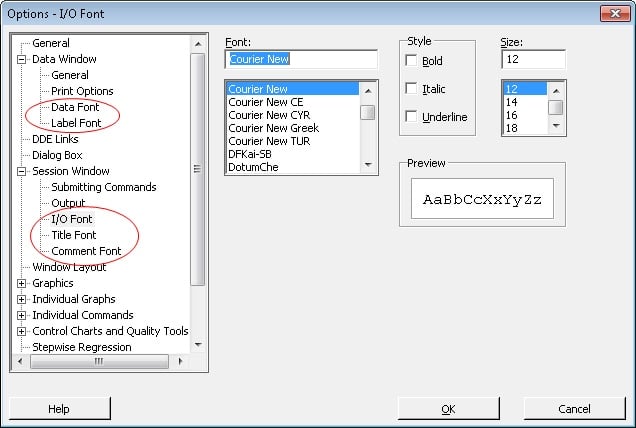Image resolution: width=636 pixels, height=428 pixels.
Task: Expand Control Charts and Quality Tools
Action: (x=22, y=332)
